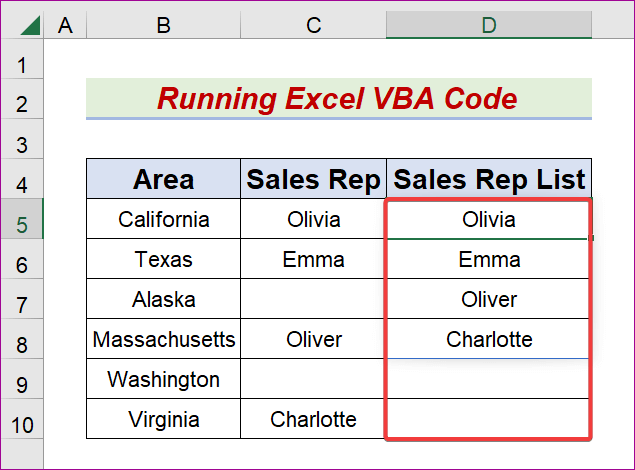Select the cell containing 'Washington'

163,379
